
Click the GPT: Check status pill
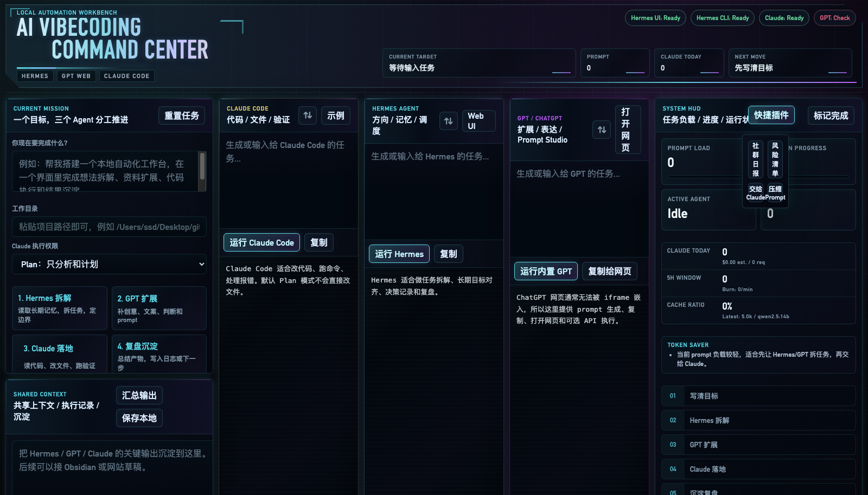(835, 18)
